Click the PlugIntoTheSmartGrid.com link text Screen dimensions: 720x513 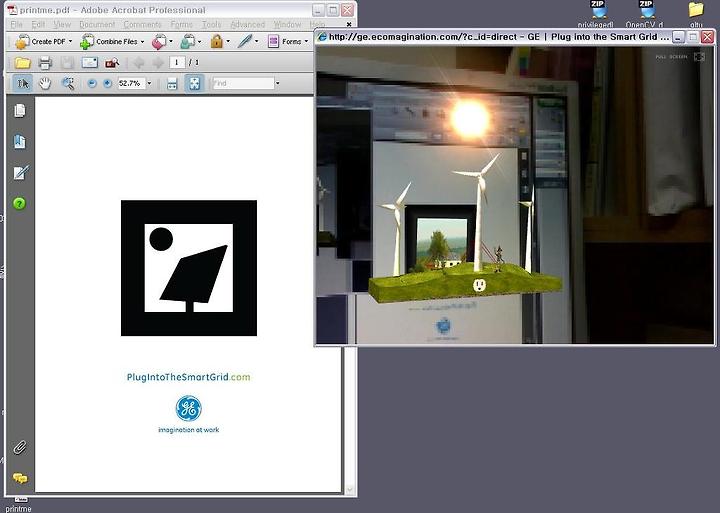pos(189,377)
